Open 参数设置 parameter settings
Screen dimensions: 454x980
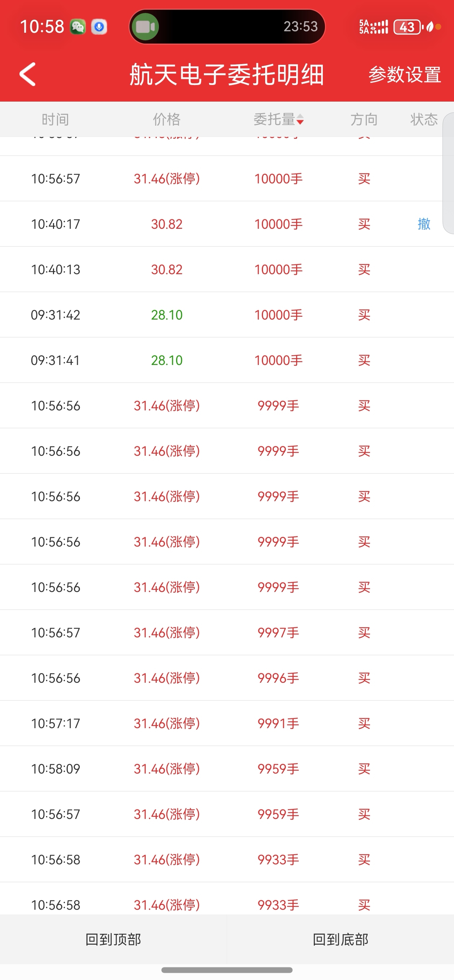pyautogui.click(x=405, y=75)
